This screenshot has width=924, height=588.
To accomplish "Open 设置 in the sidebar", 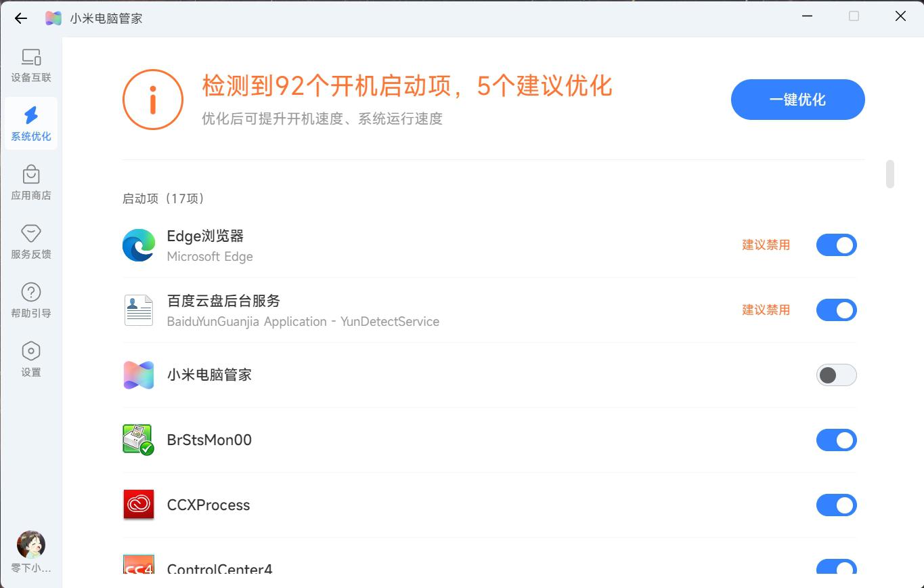I will click(x=31, y=360).
